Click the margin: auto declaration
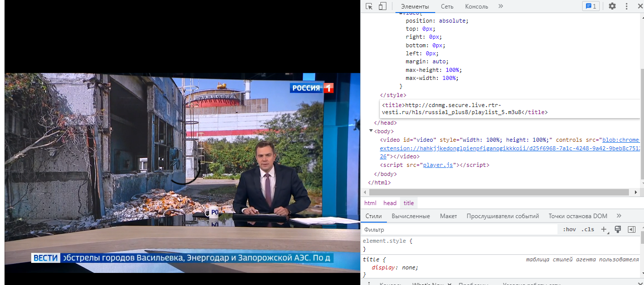Screen dimensions: 644x285 [427, 61]
